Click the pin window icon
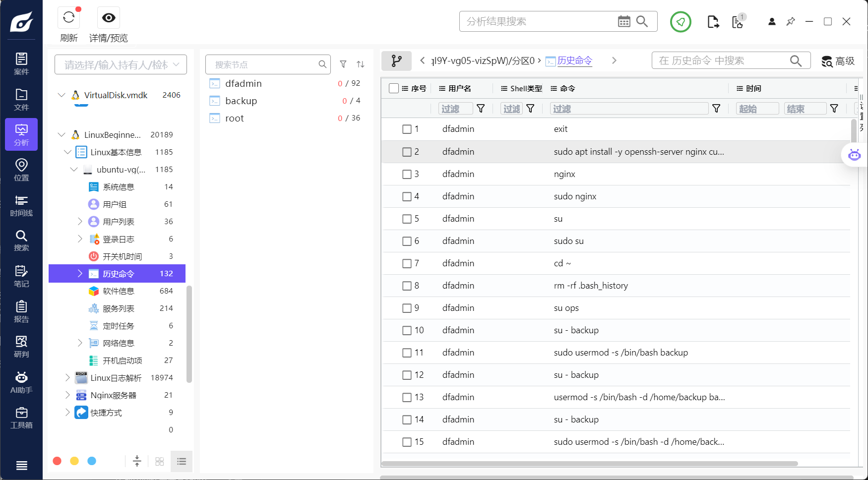This screenshot has width=868, height=480. [791, 22]
